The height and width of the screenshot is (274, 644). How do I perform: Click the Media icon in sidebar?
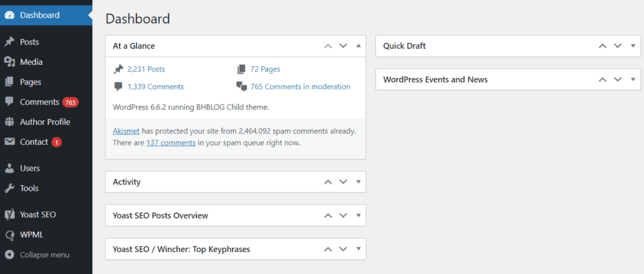[x=9, y=62]
